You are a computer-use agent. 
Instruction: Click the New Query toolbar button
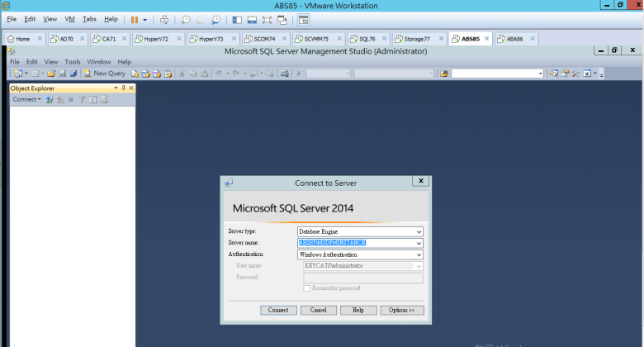tap(104, 74)
